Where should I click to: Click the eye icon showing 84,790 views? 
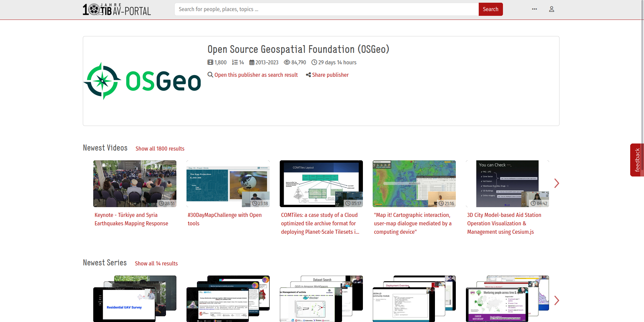pyautogui.click(x=286, y=62)
